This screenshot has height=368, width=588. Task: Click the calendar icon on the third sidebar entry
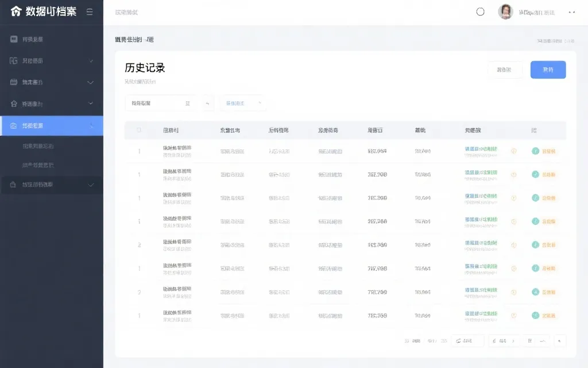pos(14,82)
